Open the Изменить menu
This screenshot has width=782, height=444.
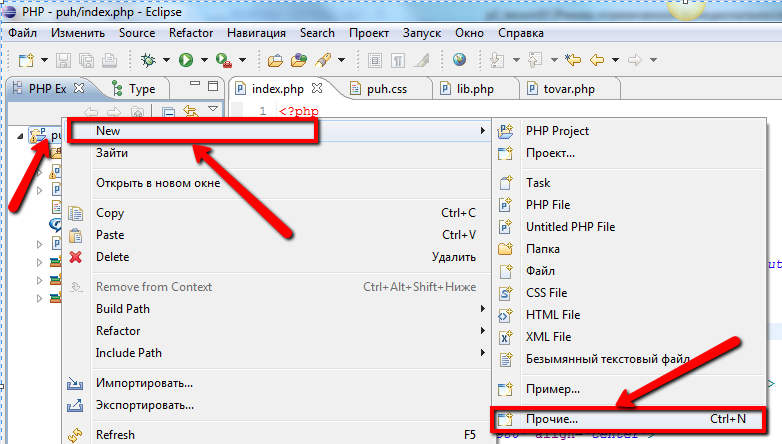pos(78,33)
